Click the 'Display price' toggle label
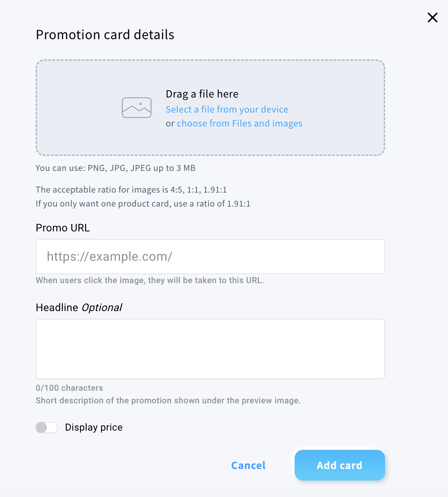Image resolution: width=448 pixels, height=497 pixels. tap(94, 427)
